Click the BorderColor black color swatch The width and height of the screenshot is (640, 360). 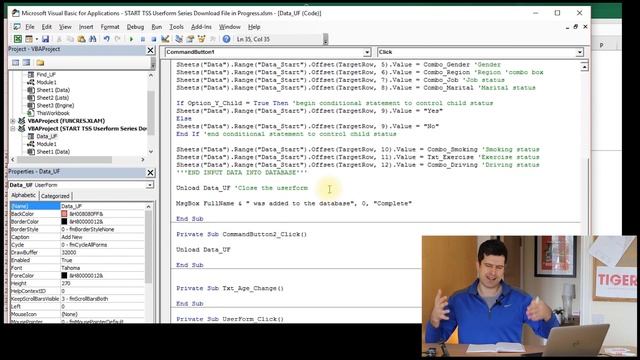tap(64, 222)
